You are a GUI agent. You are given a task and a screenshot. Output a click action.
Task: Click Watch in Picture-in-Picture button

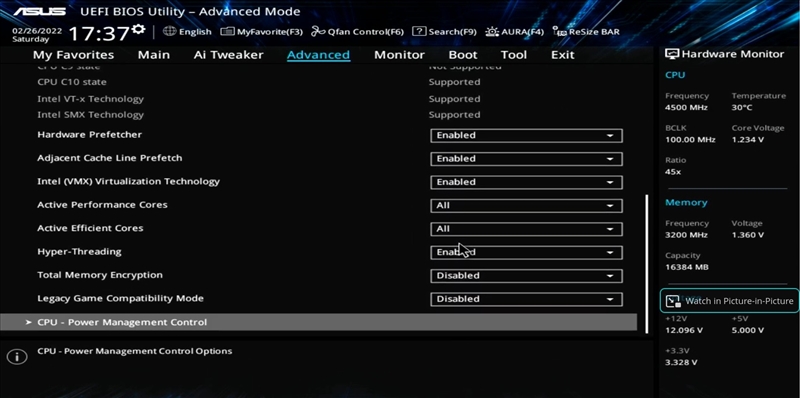(x=730, y=301)
